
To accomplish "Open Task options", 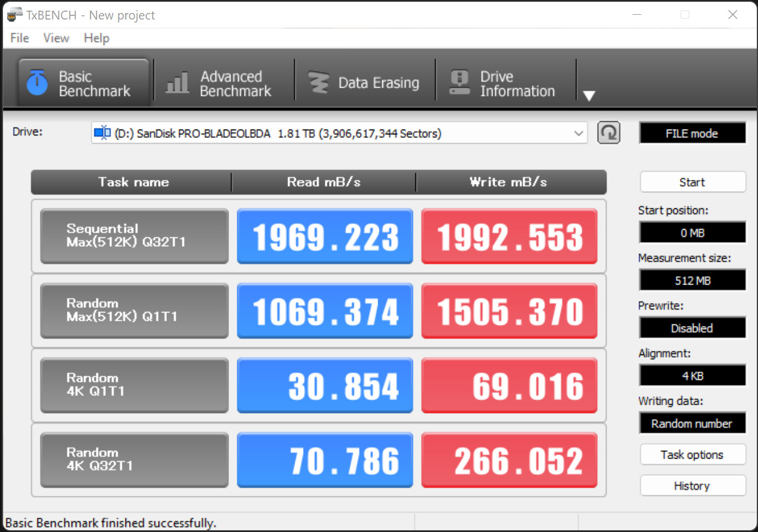I will point(692,454).
